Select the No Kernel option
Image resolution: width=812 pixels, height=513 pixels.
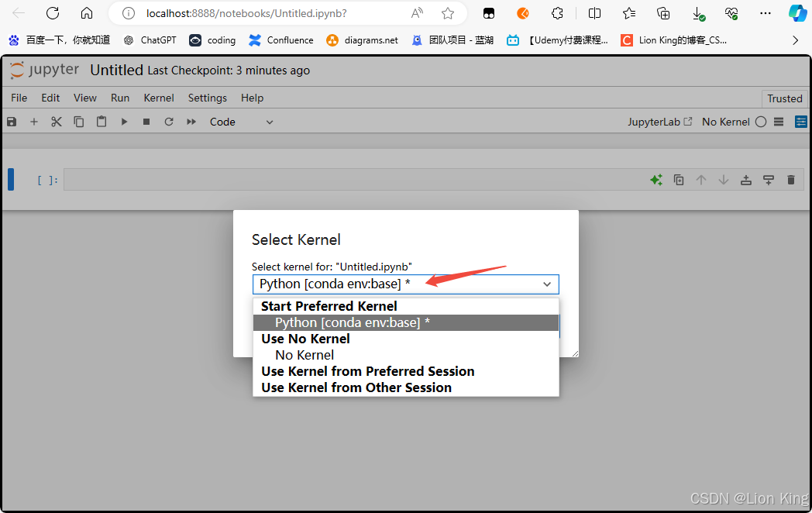406,355
